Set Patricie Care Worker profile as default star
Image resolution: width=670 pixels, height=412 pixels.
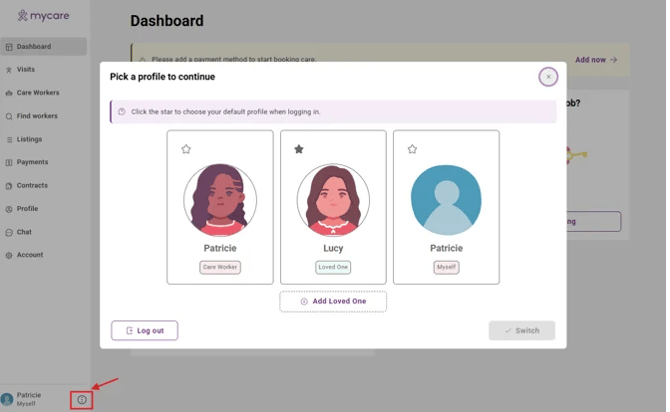point(186,149)
